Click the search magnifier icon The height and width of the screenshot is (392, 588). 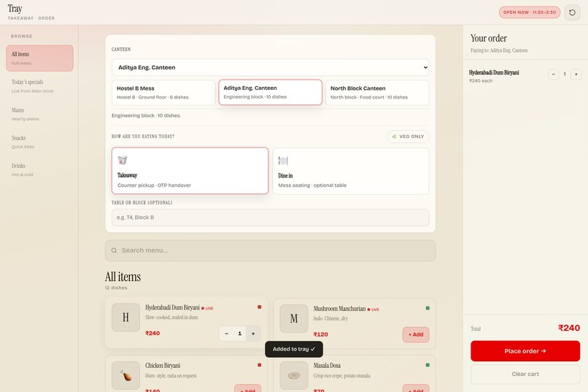pyautogui.click(x=114, y=250)
